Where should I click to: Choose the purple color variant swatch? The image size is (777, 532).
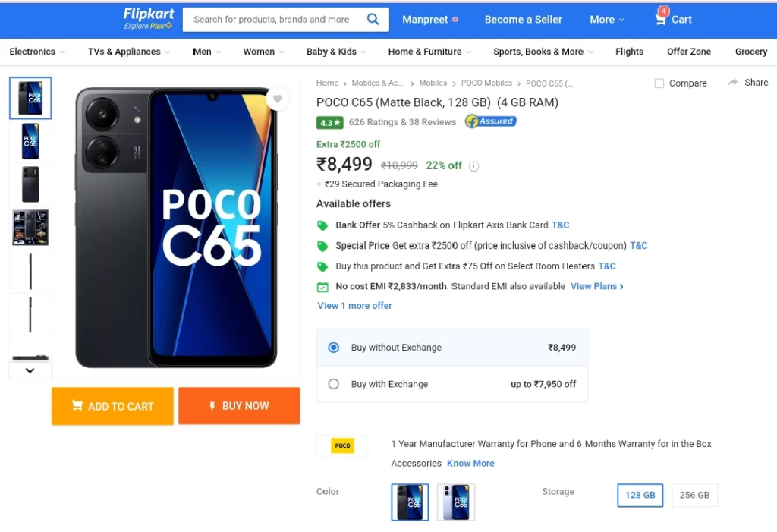click(456, 502)
